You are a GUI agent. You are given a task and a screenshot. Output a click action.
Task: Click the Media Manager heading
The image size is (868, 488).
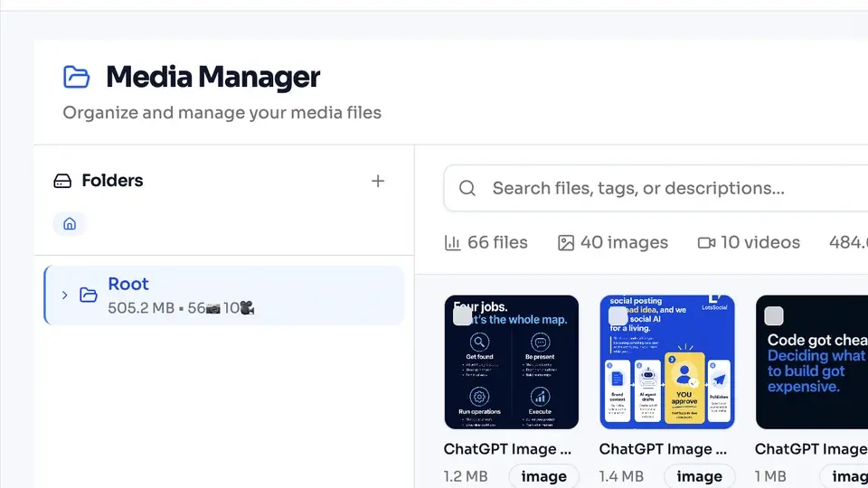click(x=213, y=77)
